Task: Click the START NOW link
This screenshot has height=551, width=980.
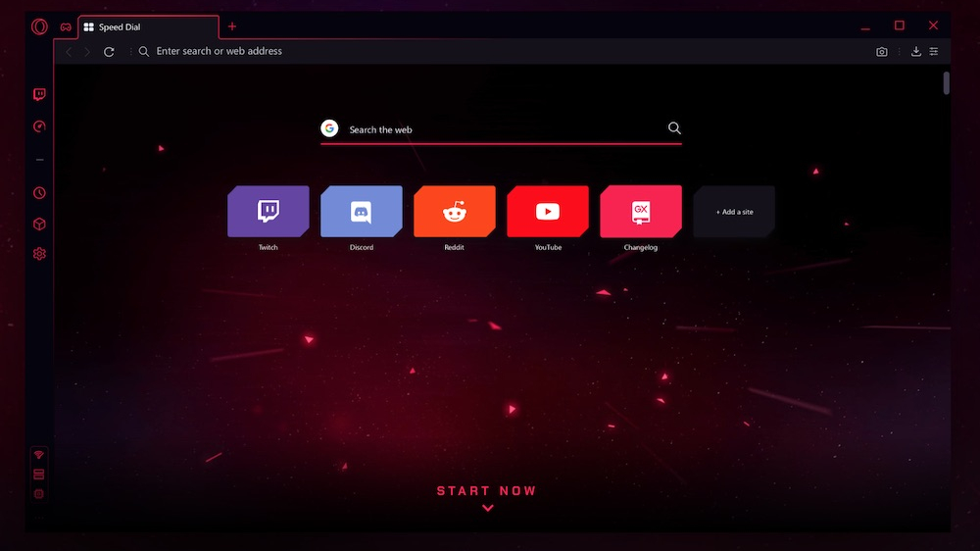Action: 487,491
